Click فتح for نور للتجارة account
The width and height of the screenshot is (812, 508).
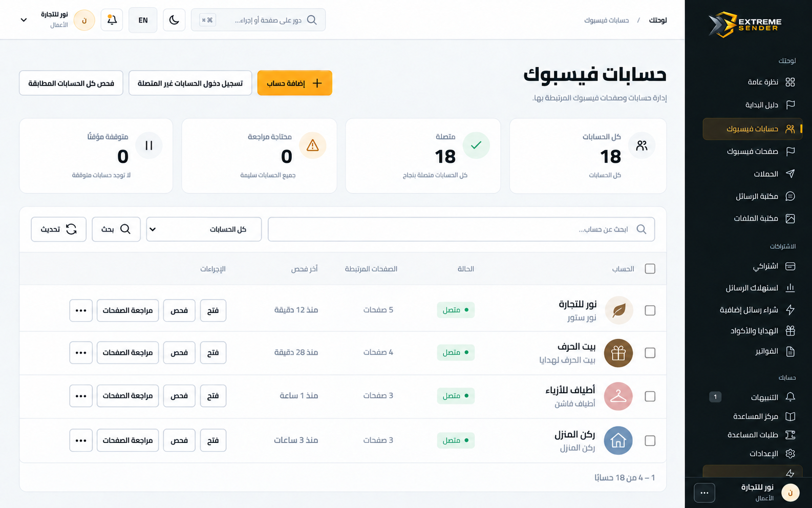[213, 310]
